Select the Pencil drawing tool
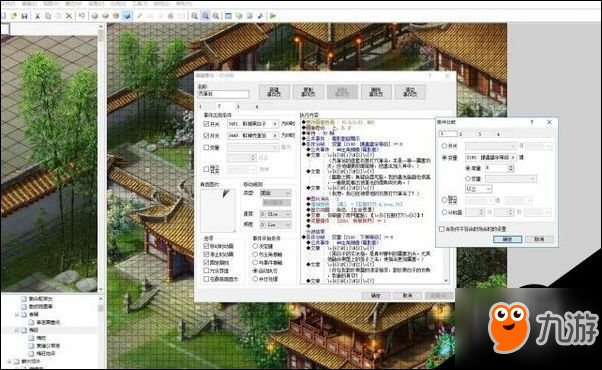Screen dimensions: 602x370 (140, 16)
